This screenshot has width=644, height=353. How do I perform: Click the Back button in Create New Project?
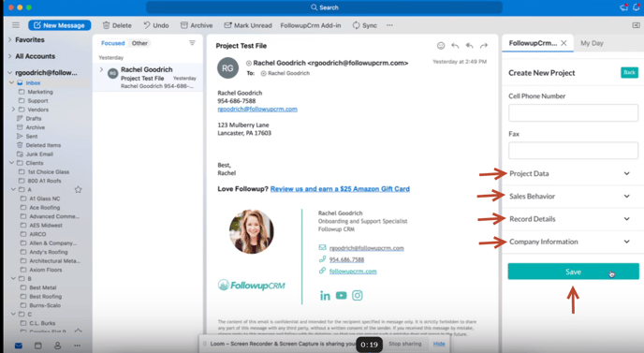[629, 73]
